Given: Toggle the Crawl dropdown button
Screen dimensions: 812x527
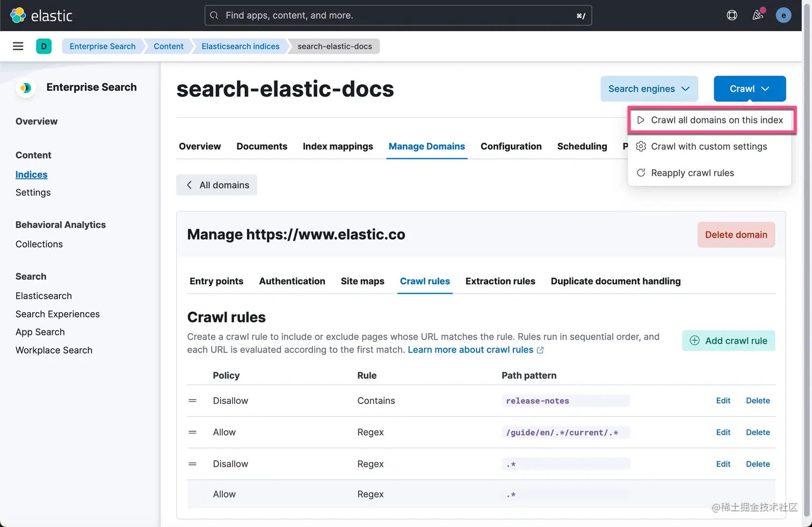Looking at the screenshot, I should (x=750, y=89).
